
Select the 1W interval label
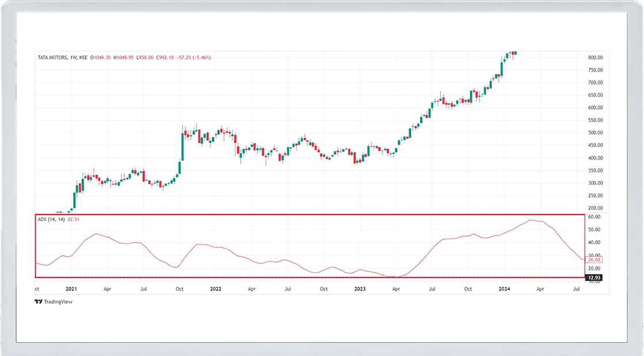pos(73,58)
